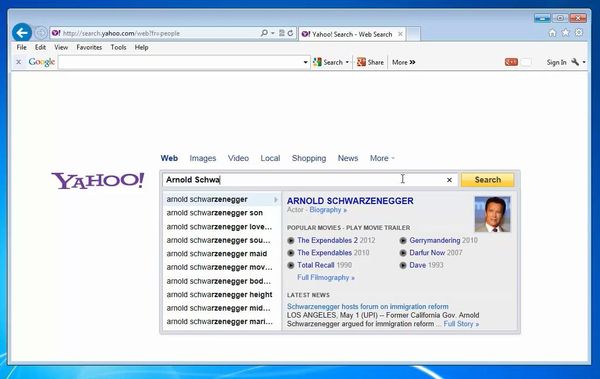
Task: Open the Favorites star icon
Action: pyautogui.click(x=566, y=33)
